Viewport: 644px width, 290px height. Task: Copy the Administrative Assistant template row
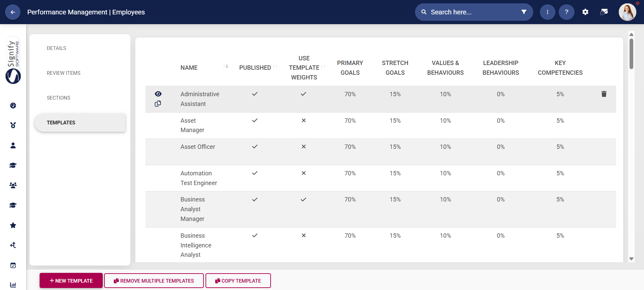(x=158, y=104)
